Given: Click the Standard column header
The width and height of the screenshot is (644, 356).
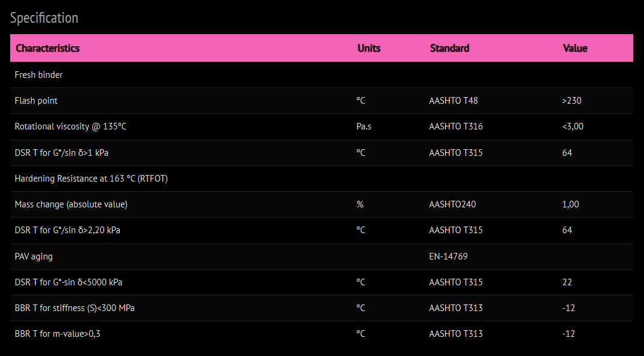Looking at the screenshot, I should click(x=449, y=48).
